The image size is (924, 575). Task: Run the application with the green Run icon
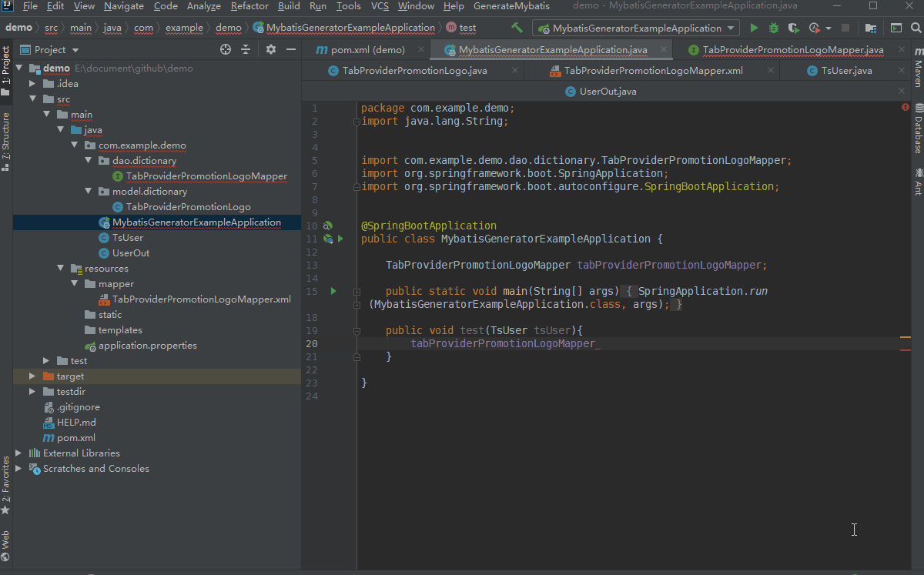pos(754,28)
